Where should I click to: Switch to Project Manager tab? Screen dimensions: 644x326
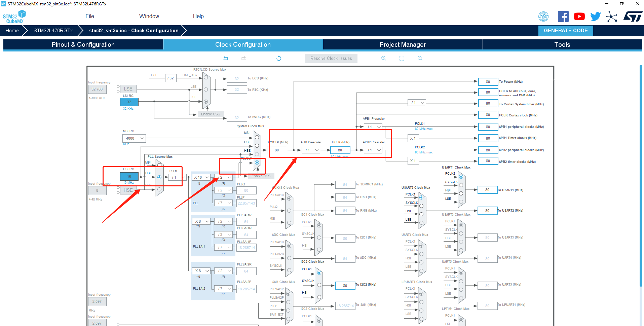coord(403,45)
